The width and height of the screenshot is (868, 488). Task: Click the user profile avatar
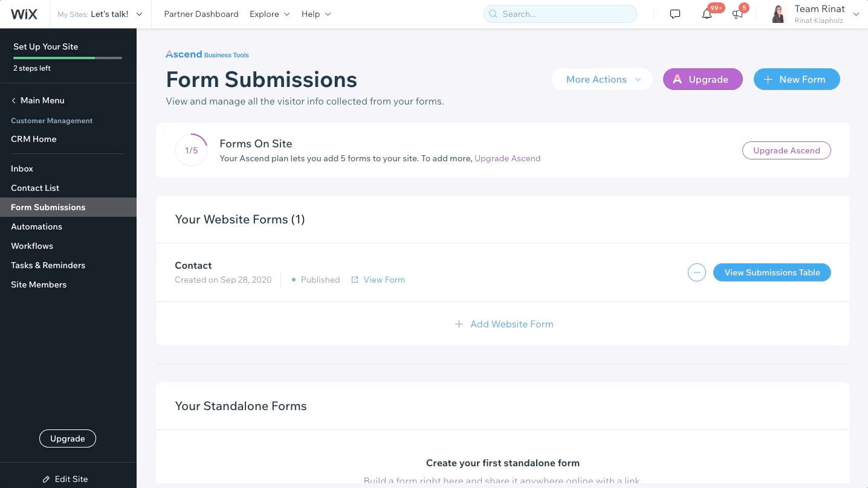pos(779,14)
